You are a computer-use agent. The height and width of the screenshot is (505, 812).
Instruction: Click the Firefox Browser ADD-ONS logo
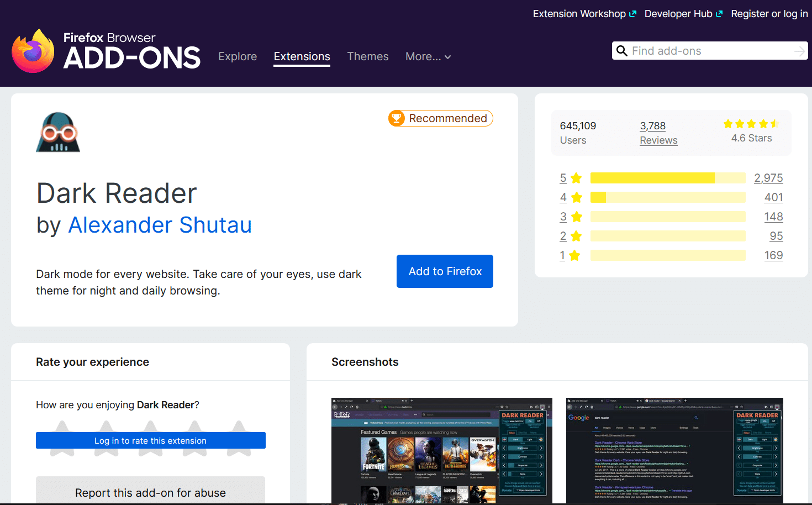tap(105, 50)
